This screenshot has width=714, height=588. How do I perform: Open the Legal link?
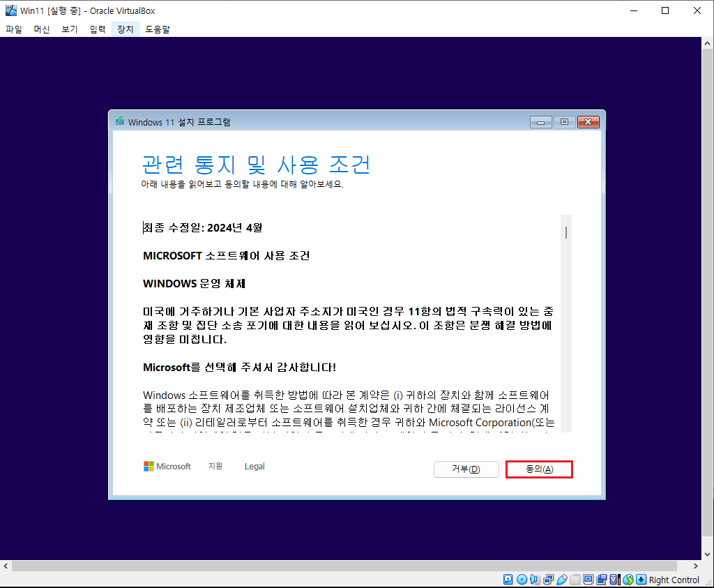[255, 467]
